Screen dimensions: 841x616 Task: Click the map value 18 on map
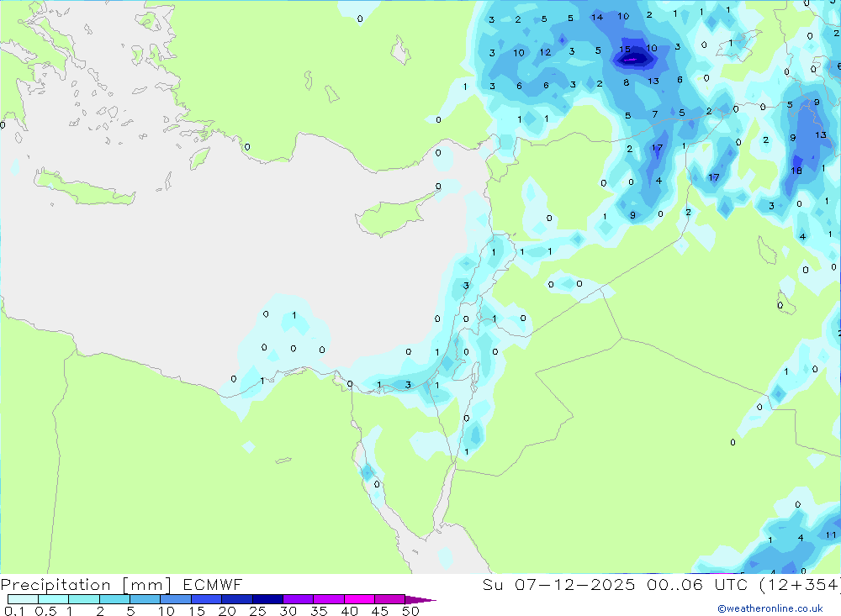[x=796, y=171]
